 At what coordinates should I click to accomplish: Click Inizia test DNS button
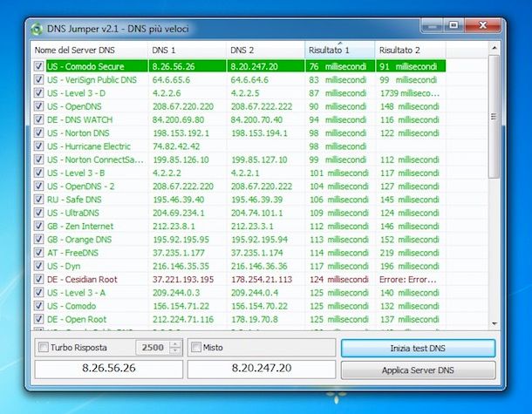coord(418,349)
